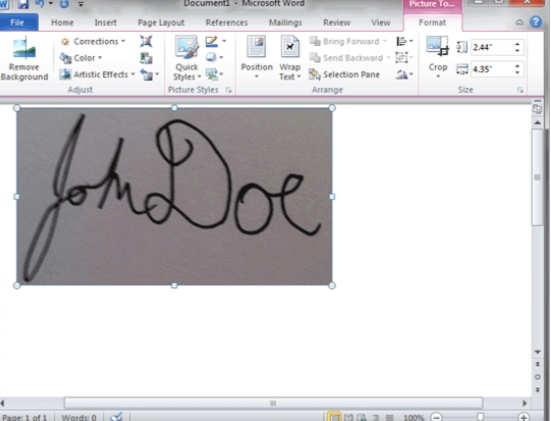Open the blue File button
Image resolution: width=551 pixels, height=421 pixels.
[x=18, y=22]
